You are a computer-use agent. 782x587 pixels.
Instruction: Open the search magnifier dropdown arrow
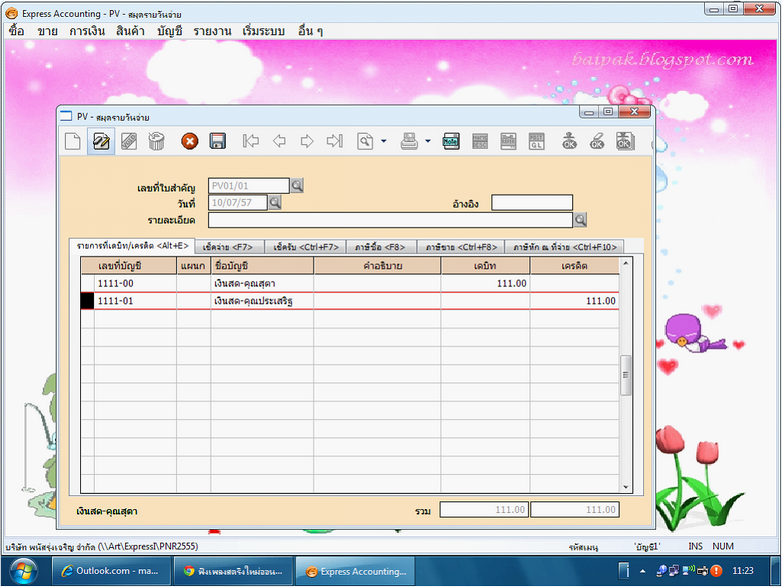tap(384, 142)
